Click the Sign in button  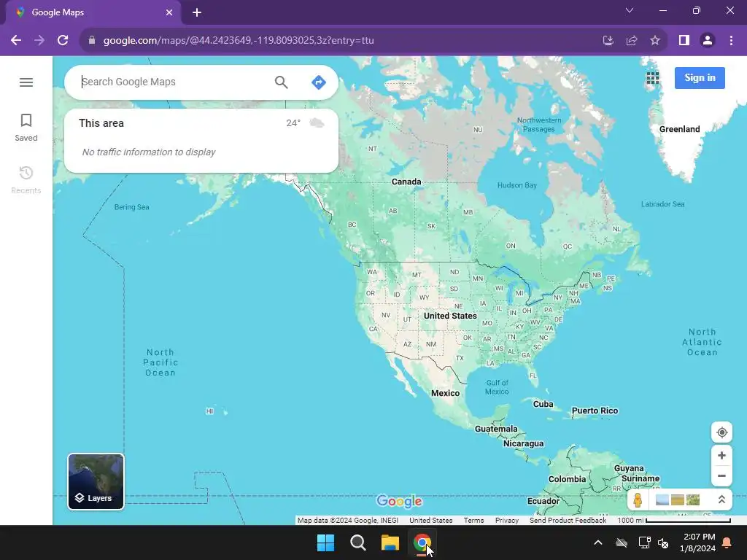(700, 77)
